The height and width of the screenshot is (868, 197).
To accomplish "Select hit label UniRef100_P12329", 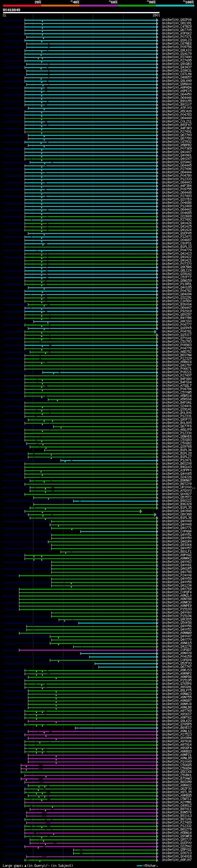I will coord(177,358).
